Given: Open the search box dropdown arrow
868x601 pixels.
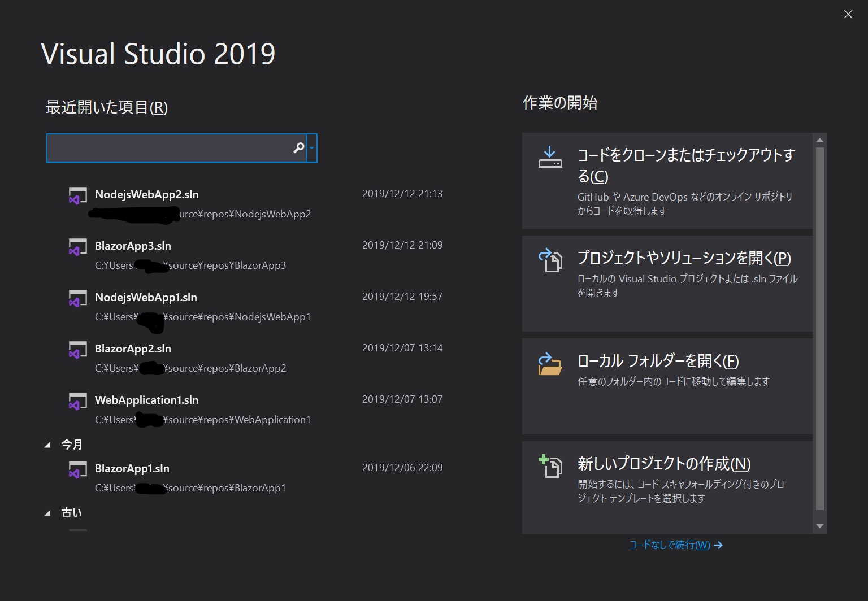Looking at the screenshot, I should 311,148.
